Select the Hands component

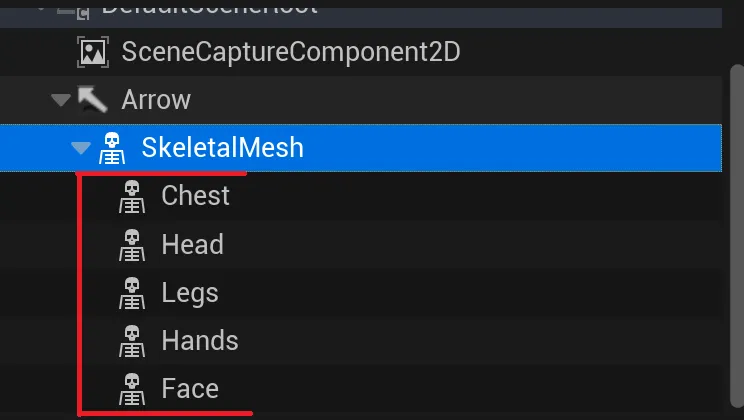199,340
